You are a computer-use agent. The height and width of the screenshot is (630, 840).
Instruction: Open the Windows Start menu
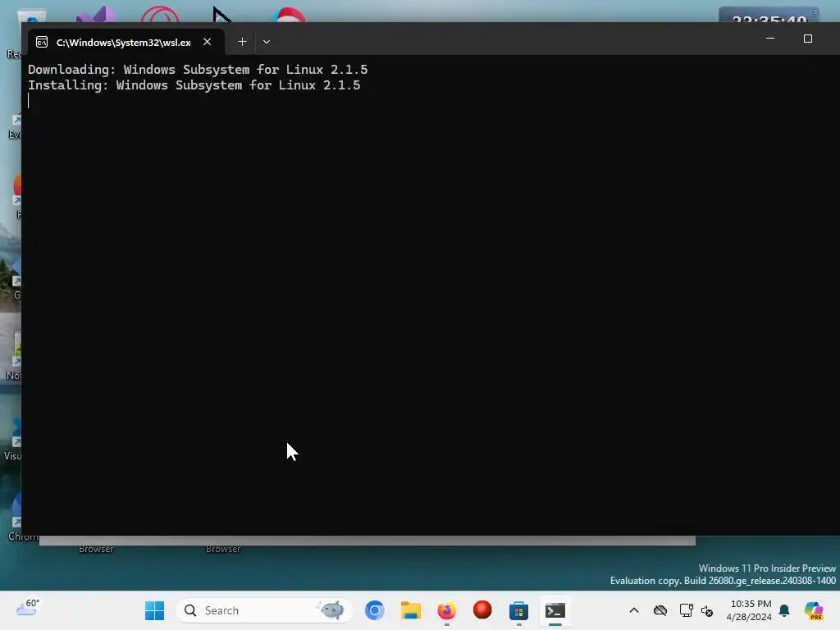(155, 610)
